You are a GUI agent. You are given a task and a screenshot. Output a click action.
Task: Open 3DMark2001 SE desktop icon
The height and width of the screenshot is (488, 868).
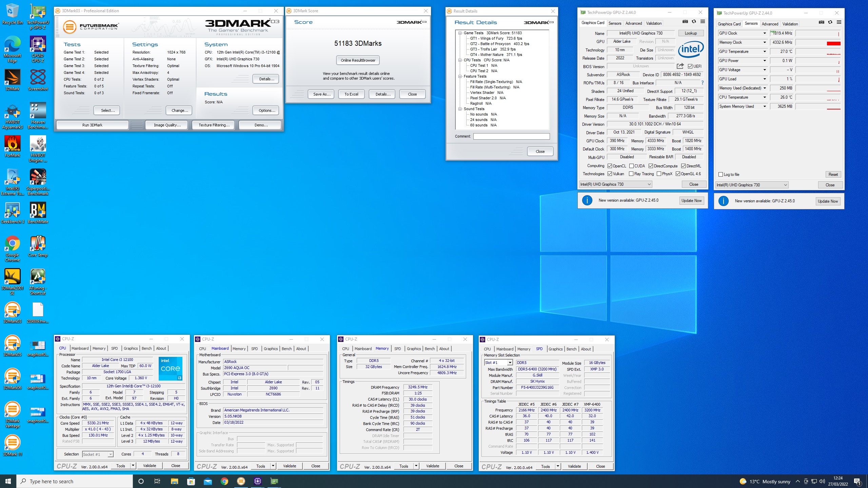12,282
